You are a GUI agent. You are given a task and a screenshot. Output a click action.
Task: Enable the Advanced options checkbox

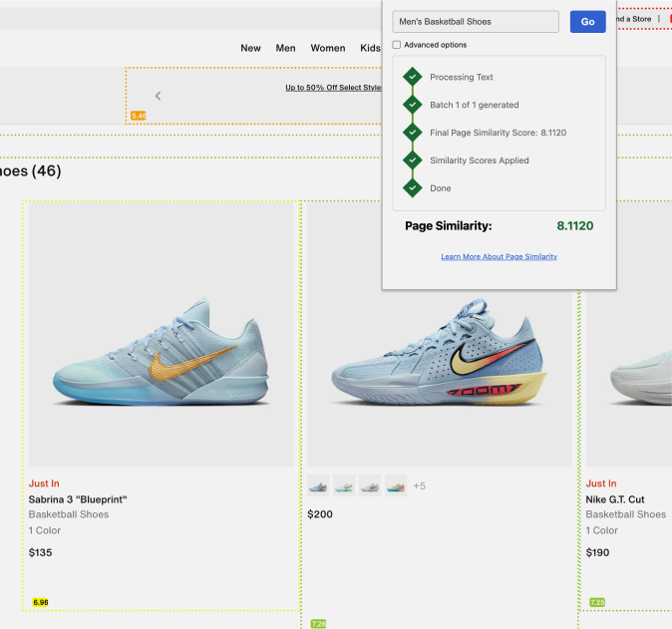[x=397, y=45]
